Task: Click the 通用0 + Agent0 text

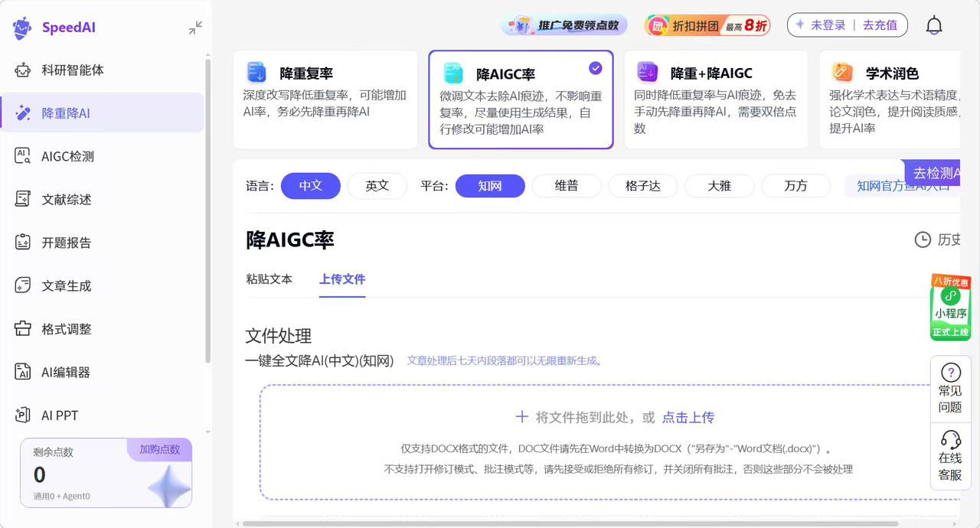Action: (x=61, y=496)
